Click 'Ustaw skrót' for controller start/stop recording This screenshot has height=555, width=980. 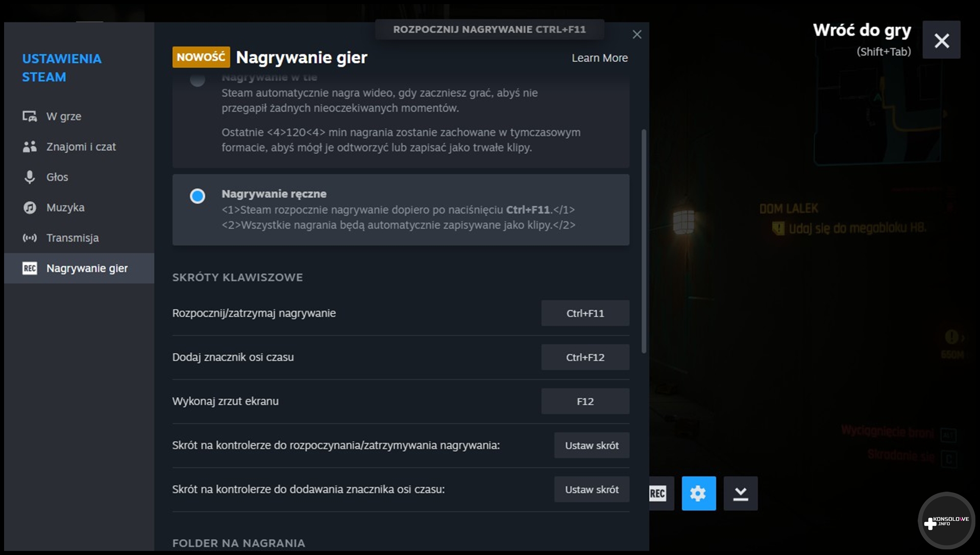click(592, 445)
